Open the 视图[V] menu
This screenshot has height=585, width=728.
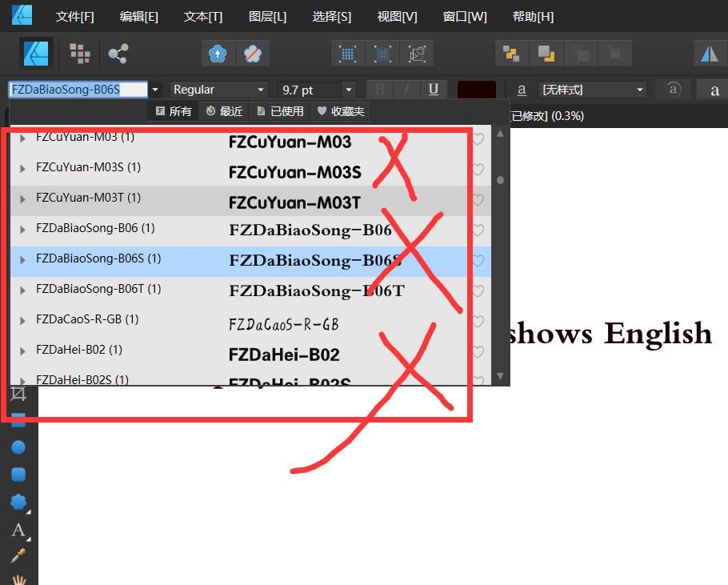pos(397,17)
